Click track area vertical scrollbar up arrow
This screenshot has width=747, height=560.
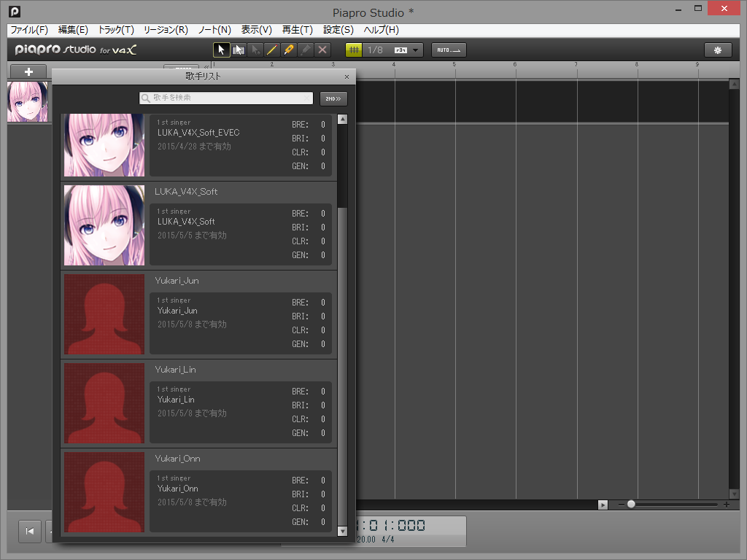(x=734, y=85)
